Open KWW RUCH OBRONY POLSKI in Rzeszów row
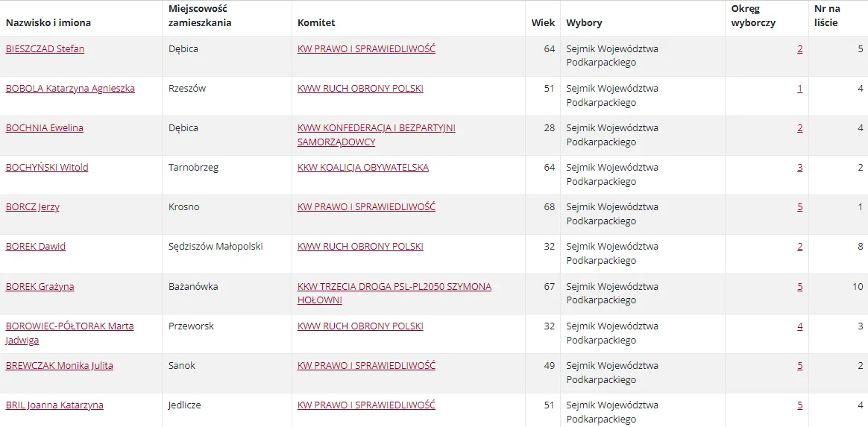 pyautogui.click(x=360, y=89)
